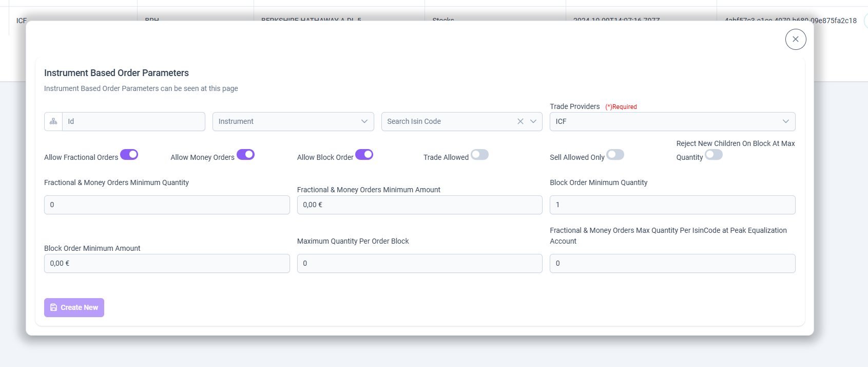Click the Create New button
868x367 pixels.
tap(74, 307)
